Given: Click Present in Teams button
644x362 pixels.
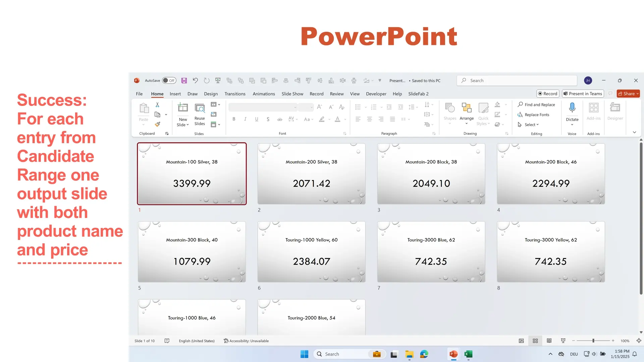Looking at the screenshot, I should (583, 94).
